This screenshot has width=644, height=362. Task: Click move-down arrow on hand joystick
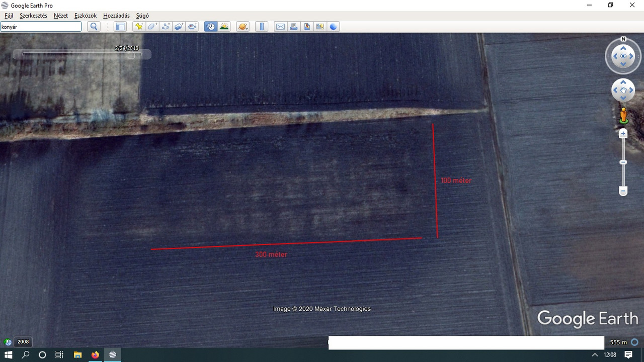[623, 99]
